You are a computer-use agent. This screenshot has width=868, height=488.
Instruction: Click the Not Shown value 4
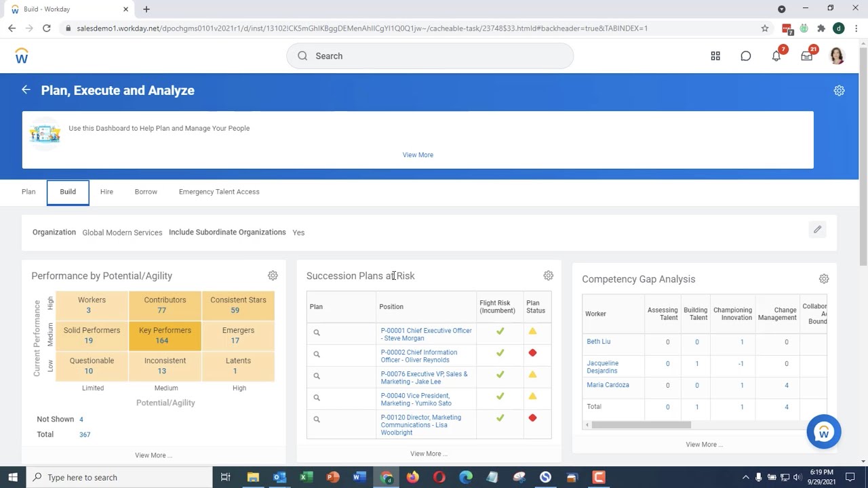[x=81, y=420]
